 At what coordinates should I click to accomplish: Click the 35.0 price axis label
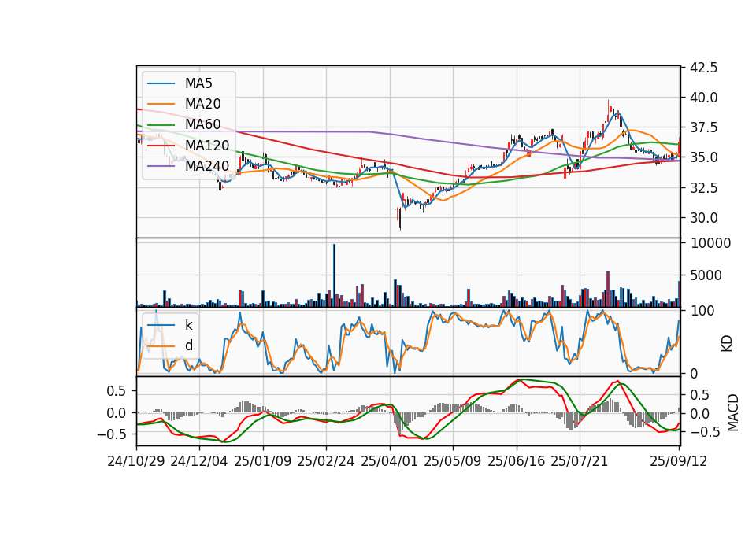coord(703,157)
